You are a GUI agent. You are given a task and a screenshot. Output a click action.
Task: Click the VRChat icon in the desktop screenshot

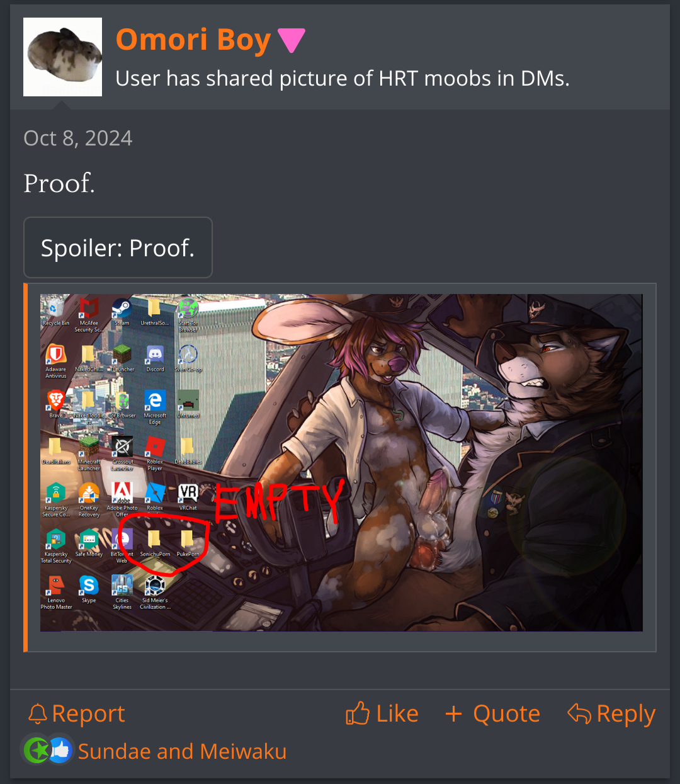(188, 495)
